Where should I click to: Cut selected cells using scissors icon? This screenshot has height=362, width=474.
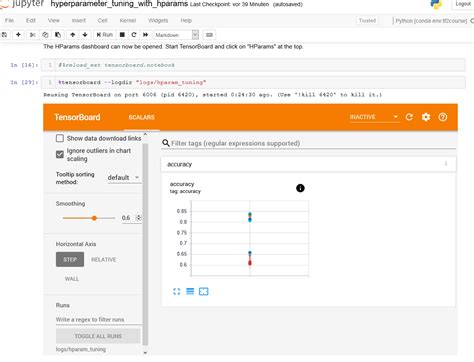(32, 35)
